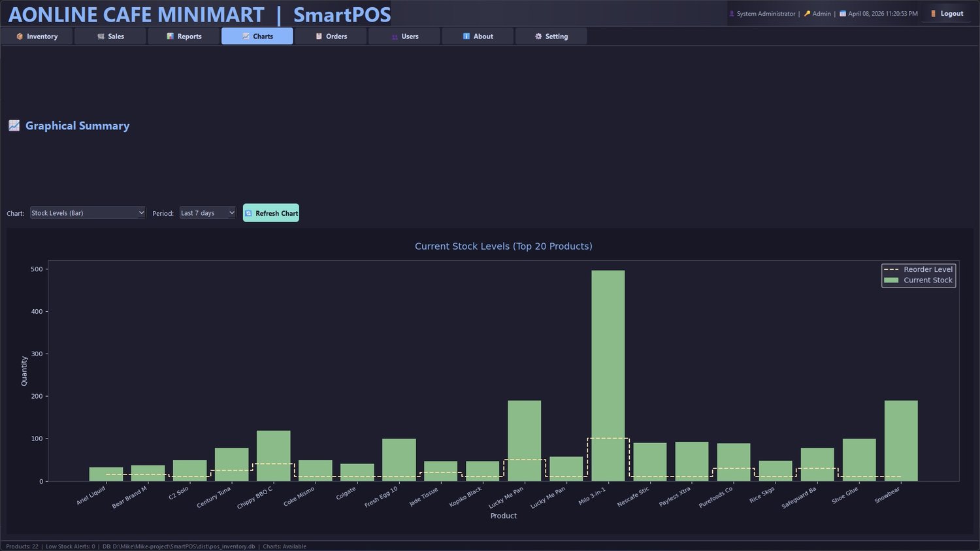Click the 'Nescafe Stic' axis label

(x=634, y=497)
